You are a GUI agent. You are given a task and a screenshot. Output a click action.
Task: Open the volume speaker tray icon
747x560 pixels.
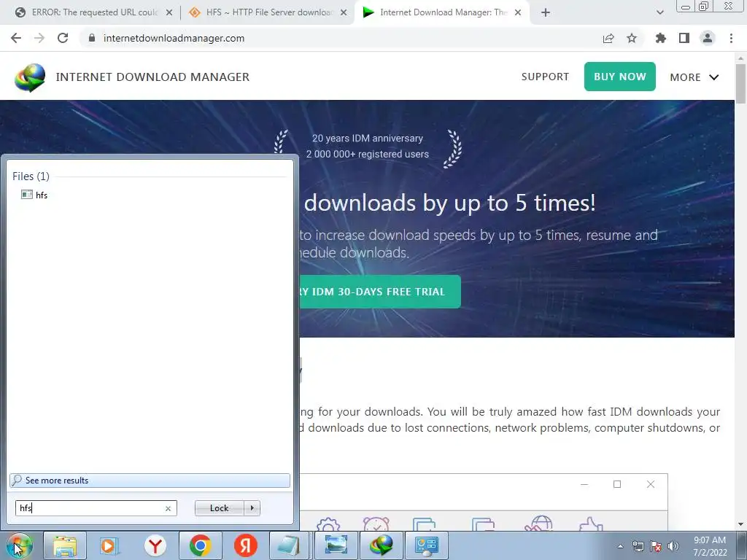coord(673,546)
